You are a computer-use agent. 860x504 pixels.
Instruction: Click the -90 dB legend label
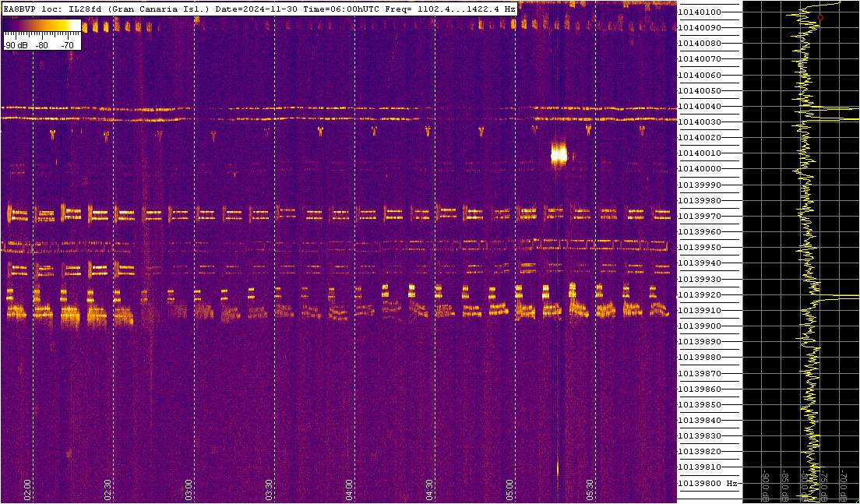(16, 45)
